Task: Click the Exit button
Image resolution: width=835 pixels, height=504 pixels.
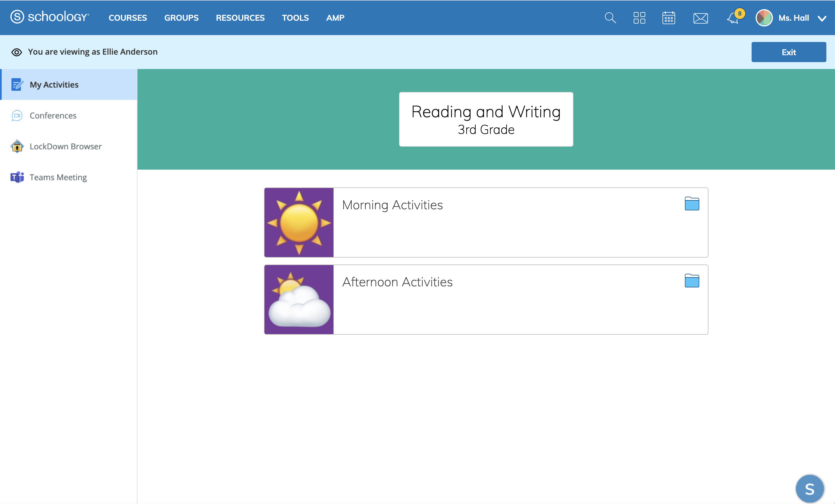Action: (788, 52)
